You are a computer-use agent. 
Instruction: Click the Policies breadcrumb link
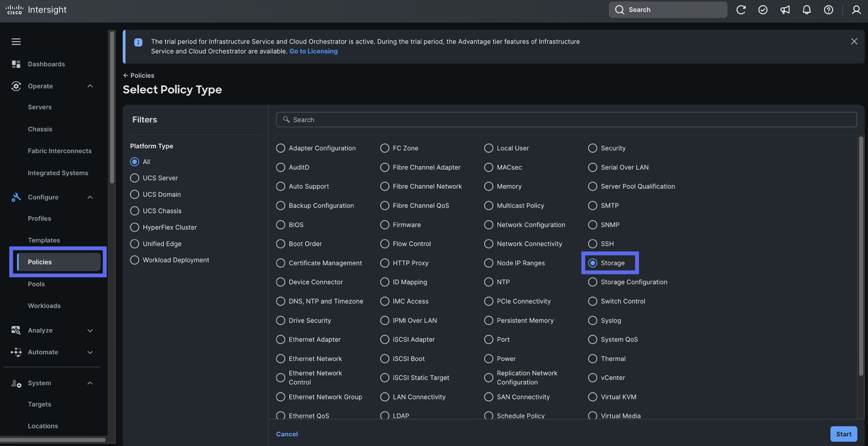[142, 75]
